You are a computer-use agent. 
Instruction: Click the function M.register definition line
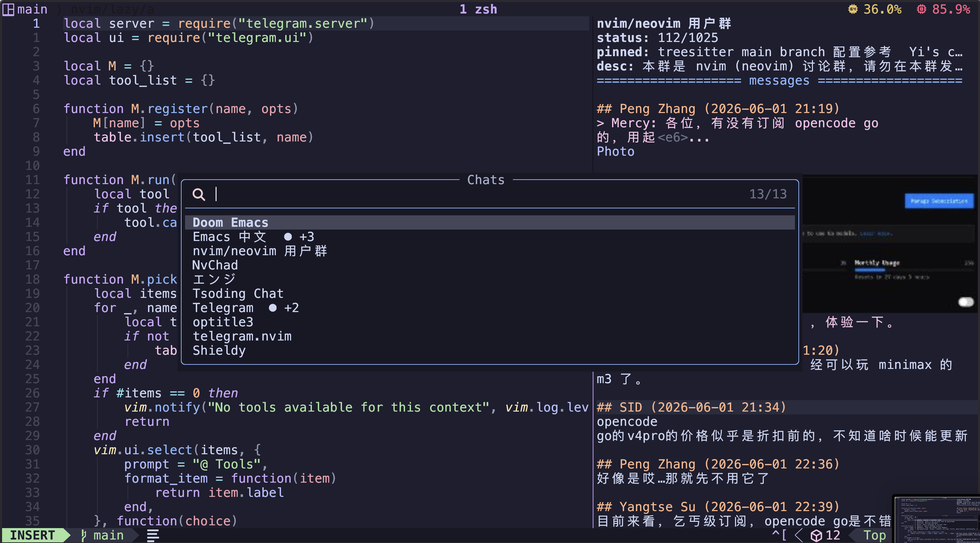tap(181, 109)
